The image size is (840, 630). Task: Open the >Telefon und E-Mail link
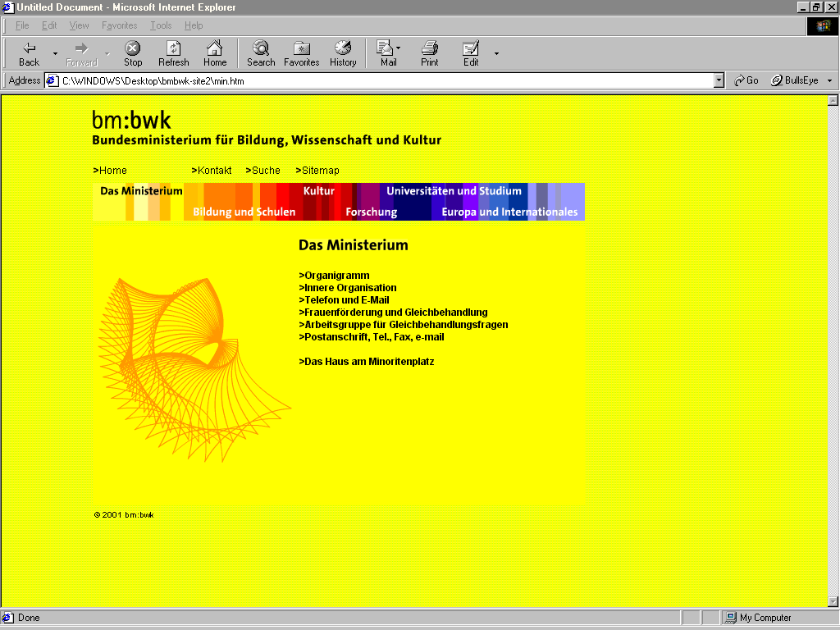pos(344,300)
